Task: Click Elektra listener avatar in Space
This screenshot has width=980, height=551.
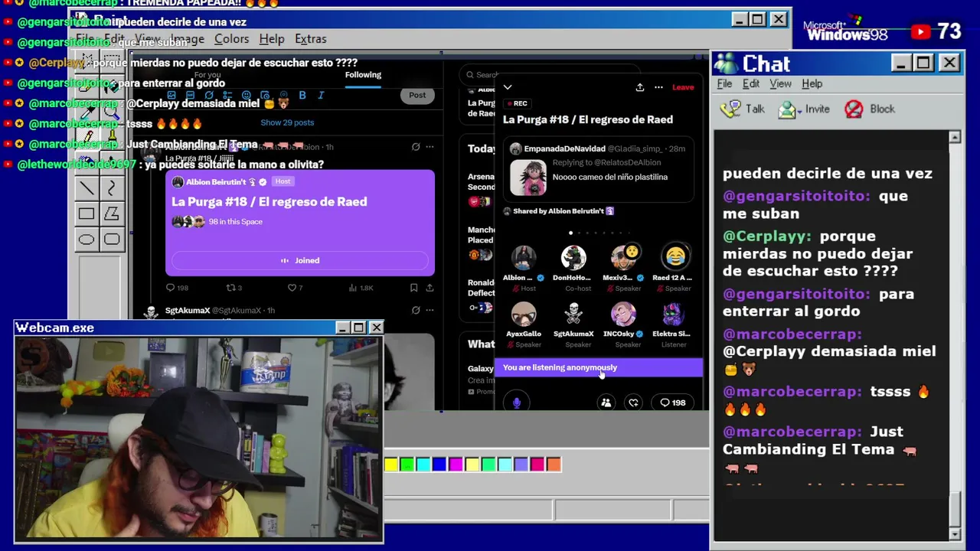Action: [x=673, y=315]
